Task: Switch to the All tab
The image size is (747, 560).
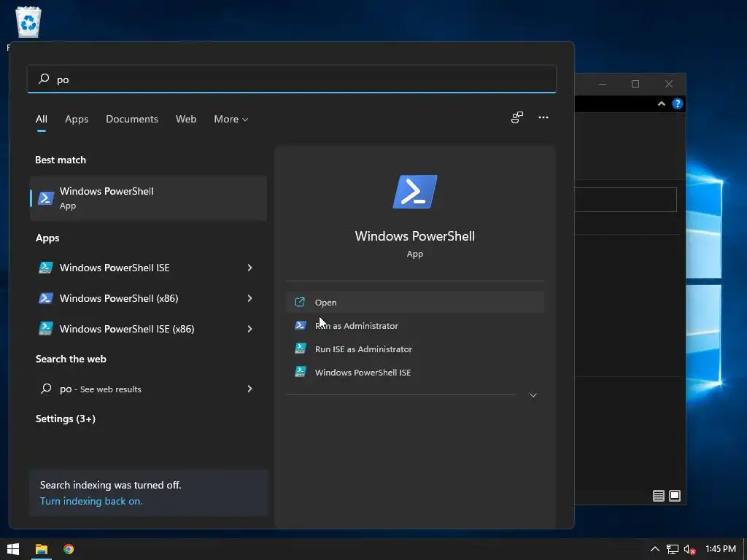Action: tap(42, 119)
